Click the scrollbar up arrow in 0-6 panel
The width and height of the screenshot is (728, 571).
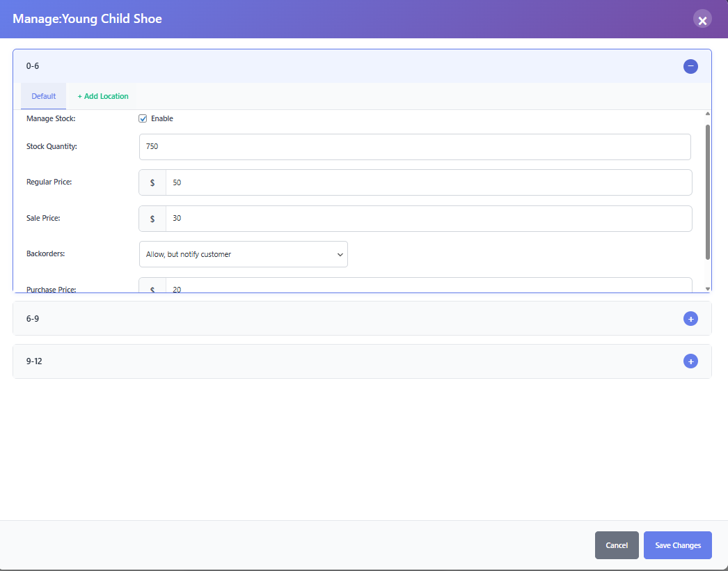[708, 114]
